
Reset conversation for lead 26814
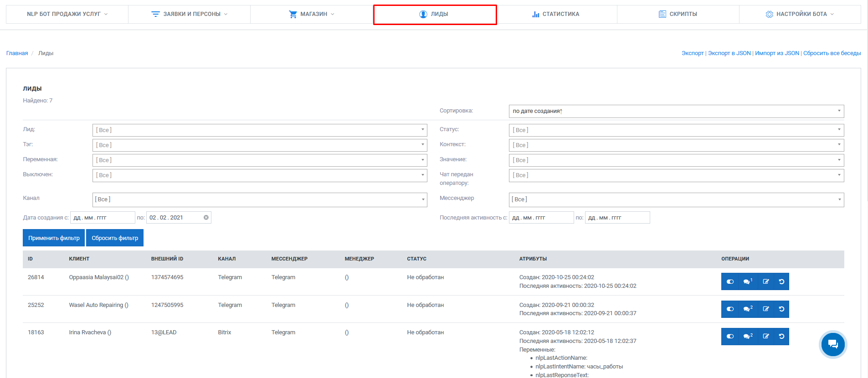781,281
